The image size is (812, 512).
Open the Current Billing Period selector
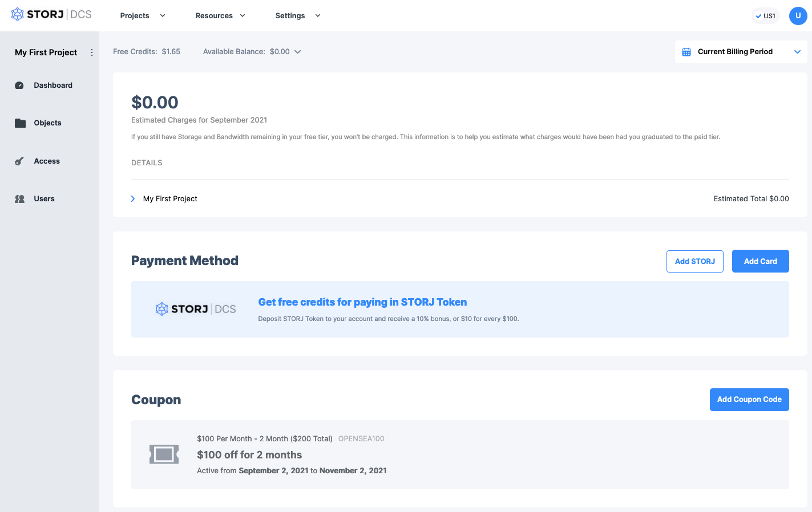click(x=741, y=52)
